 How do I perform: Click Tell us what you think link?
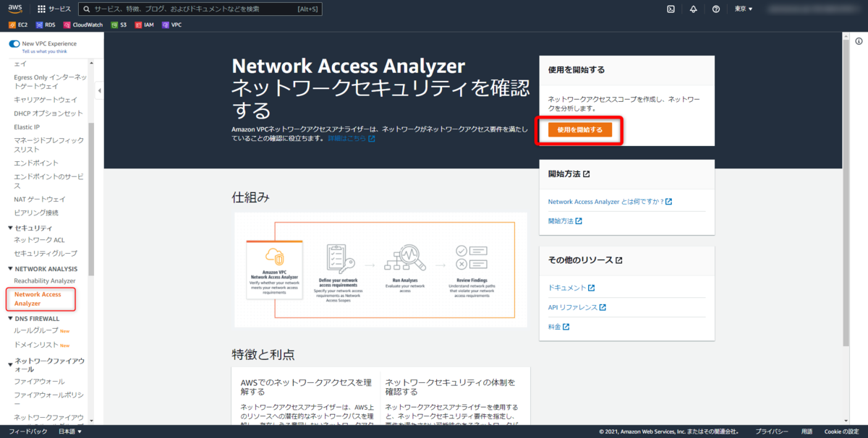[45, 51]
